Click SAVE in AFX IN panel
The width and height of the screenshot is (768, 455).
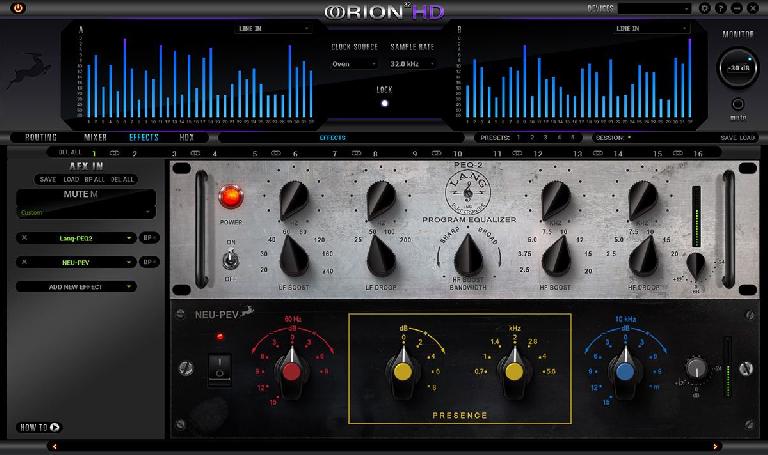(48, 179)
